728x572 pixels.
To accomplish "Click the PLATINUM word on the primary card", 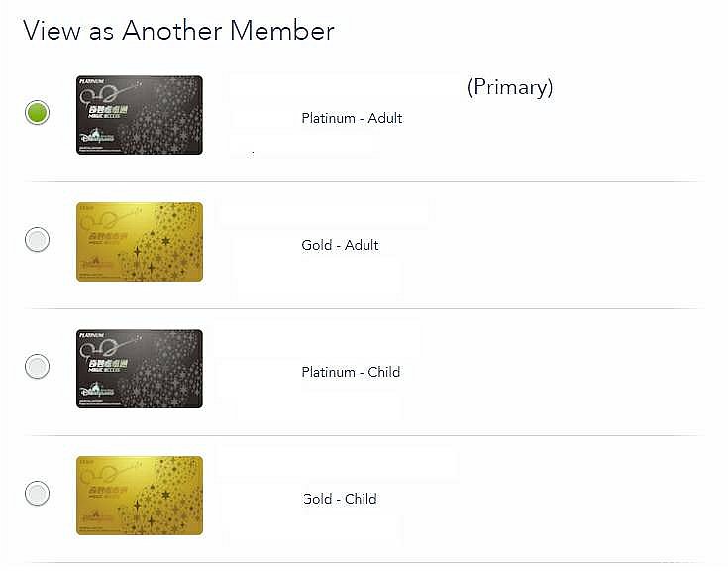I will click(92, 81).
